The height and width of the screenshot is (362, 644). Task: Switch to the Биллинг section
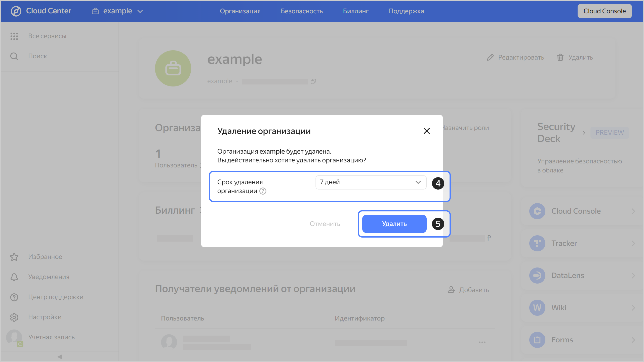[355, 11]
